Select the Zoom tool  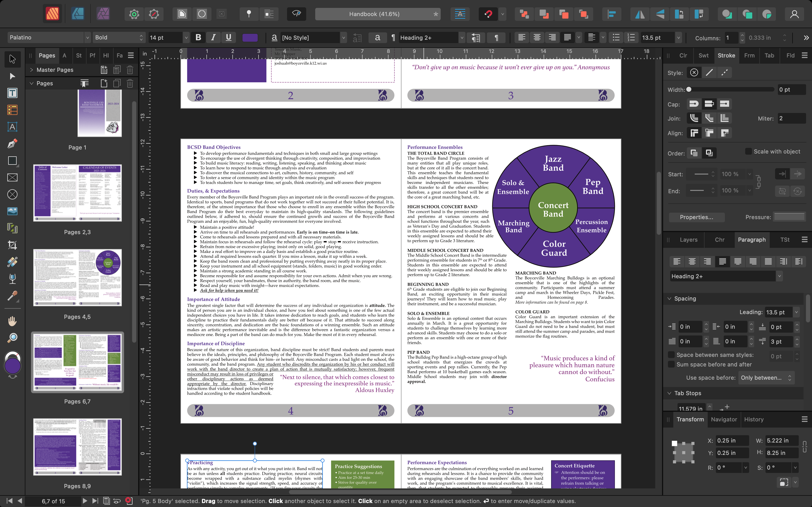click(x=12, y=338)
